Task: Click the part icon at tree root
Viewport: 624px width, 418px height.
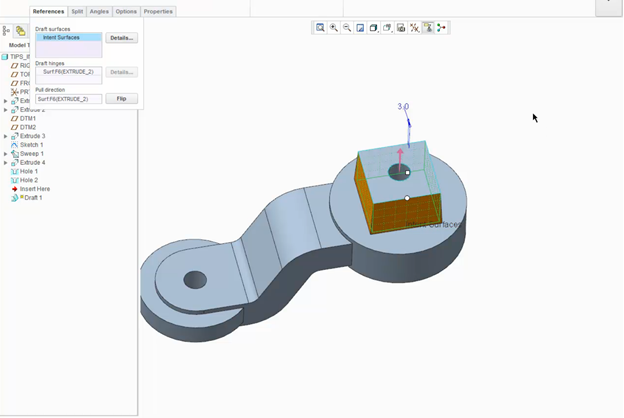Action: point(5,57)
